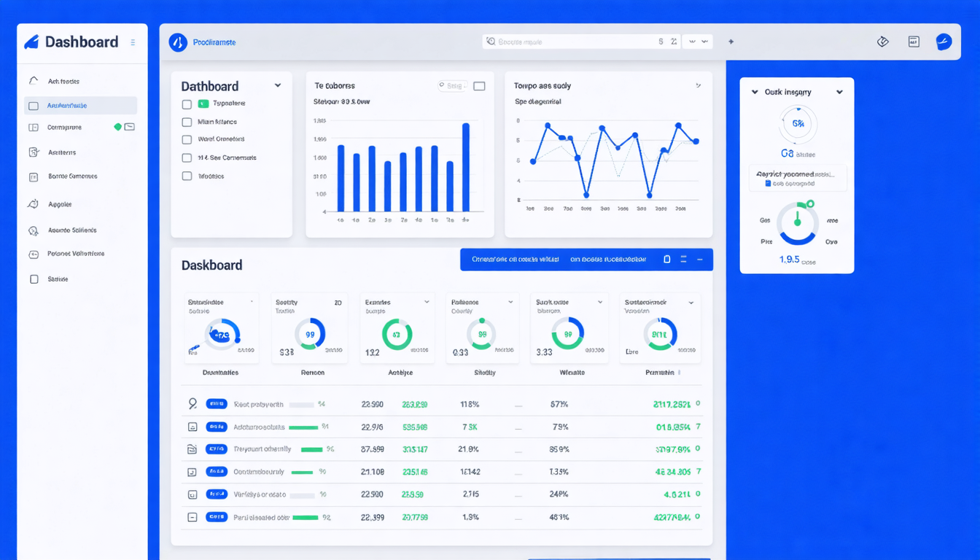
Task: Click the sidebar icon beside 'Agpolee'
Action: coord(33,204)
